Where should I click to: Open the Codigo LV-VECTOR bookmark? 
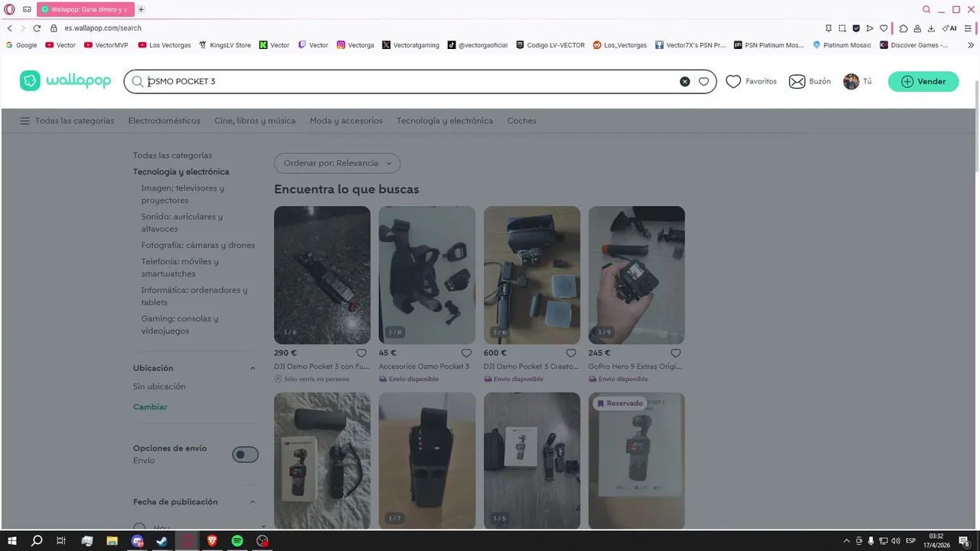(x=550, y=45)
